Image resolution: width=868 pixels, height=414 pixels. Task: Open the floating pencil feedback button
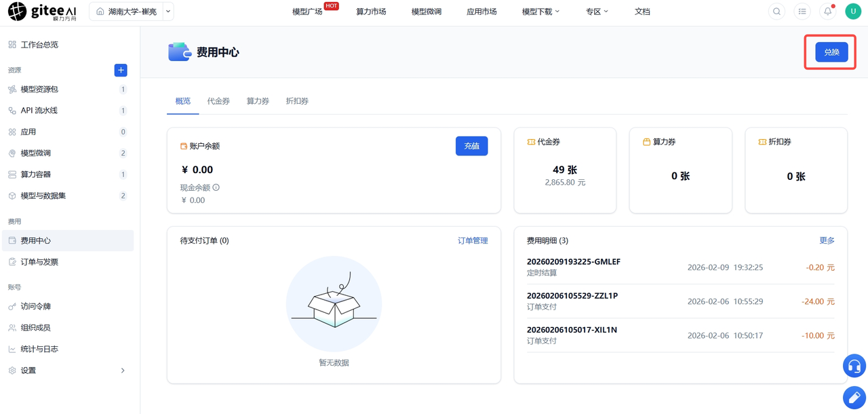click(x=854, y=398)
